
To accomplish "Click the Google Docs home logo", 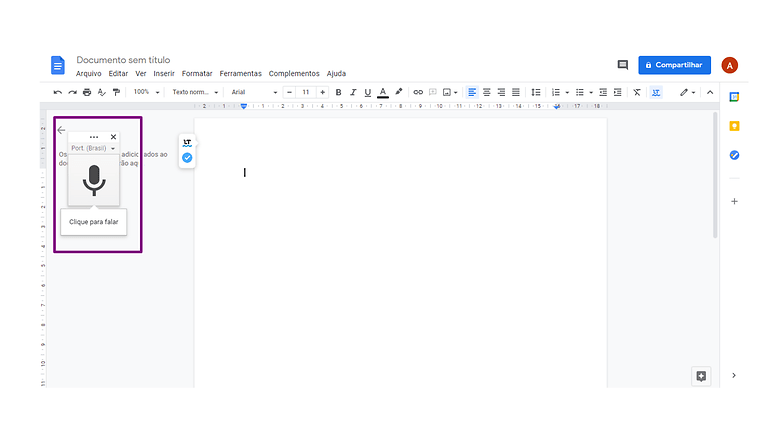I will (x=58, y=65).
